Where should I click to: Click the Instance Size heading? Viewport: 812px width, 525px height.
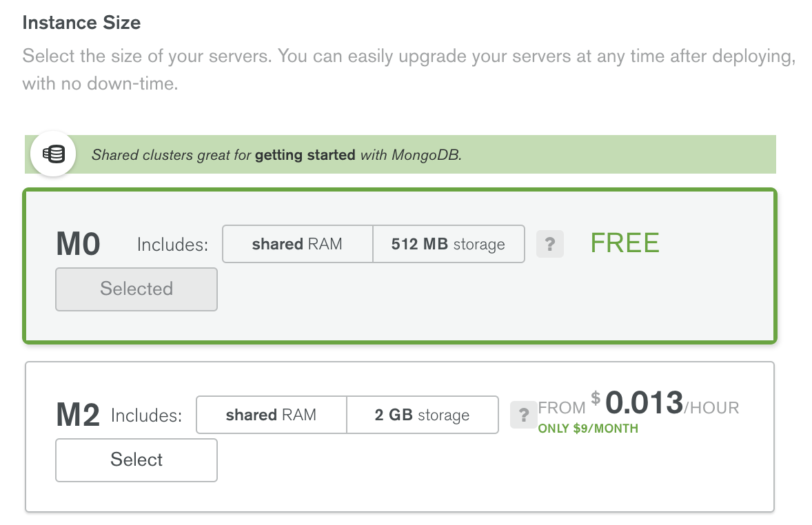[81, 23]
